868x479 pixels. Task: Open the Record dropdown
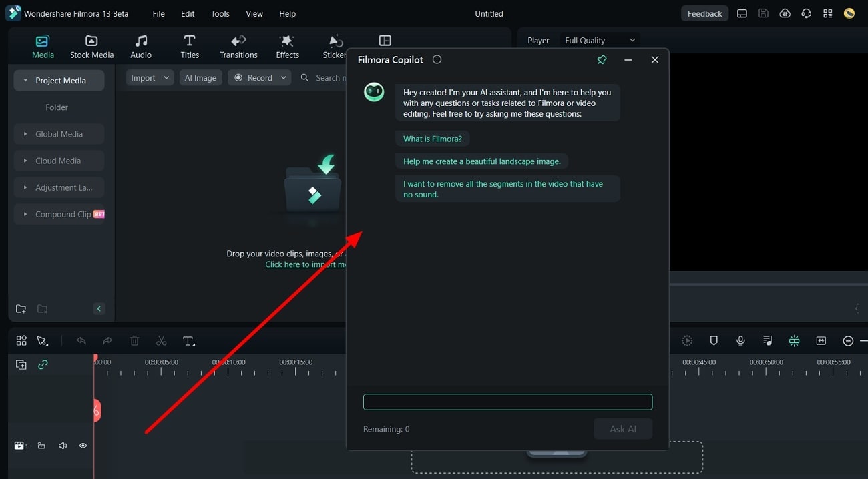click(260, 78)
